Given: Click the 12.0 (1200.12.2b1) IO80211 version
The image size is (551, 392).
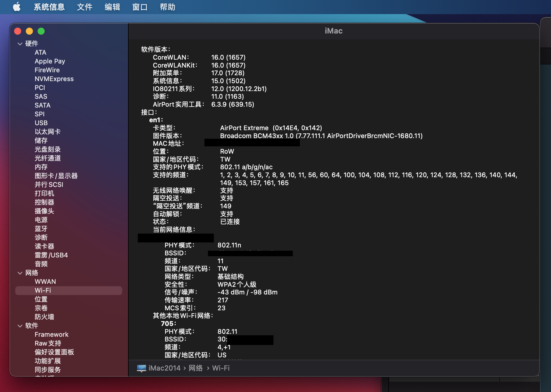Looking at the screenshot, I should 239,89.
